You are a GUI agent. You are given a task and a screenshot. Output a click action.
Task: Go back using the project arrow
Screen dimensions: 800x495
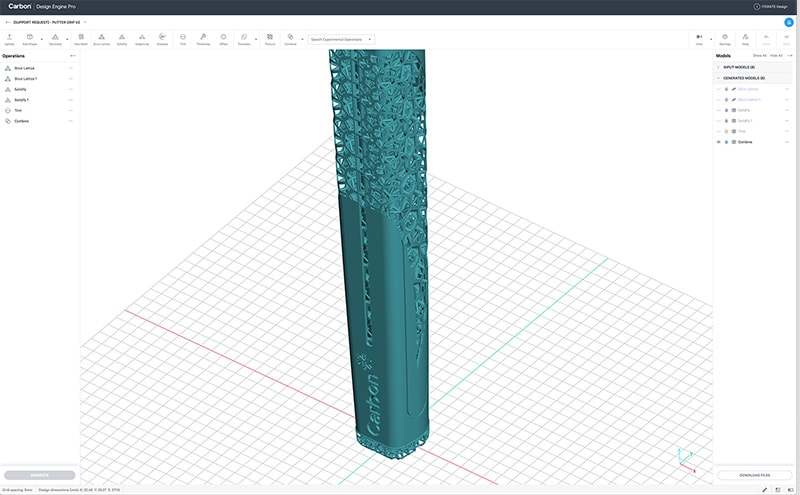pos(8,22)
